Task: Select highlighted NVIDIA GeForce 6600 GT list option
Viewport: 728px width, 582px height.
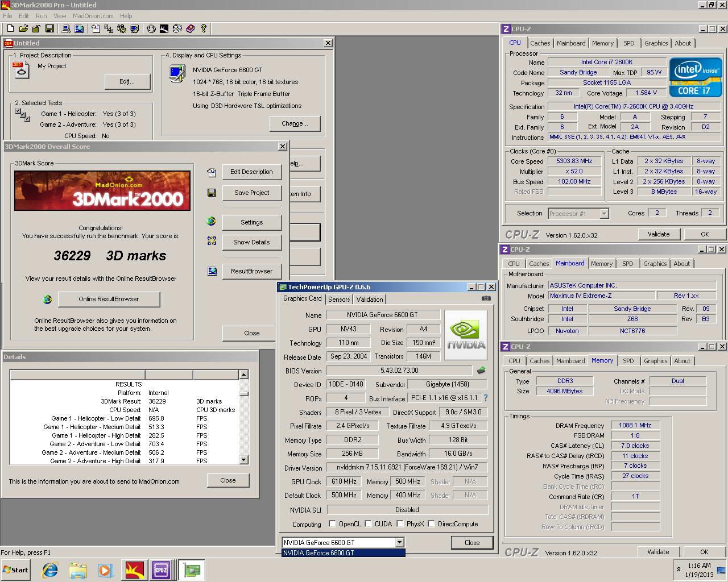Action: [x=344, y=552]
